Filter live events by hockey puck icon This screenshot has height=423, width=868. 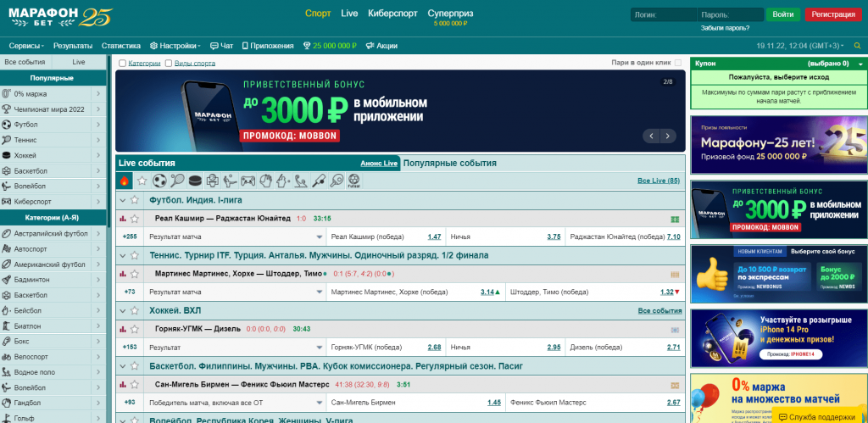click(195, 181)
